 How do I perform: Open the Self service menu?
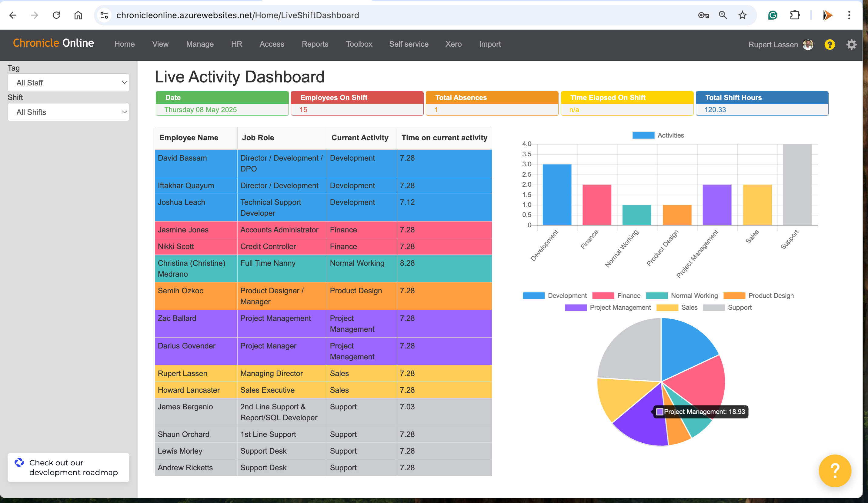pyautogui.click(x=409, y=44)
